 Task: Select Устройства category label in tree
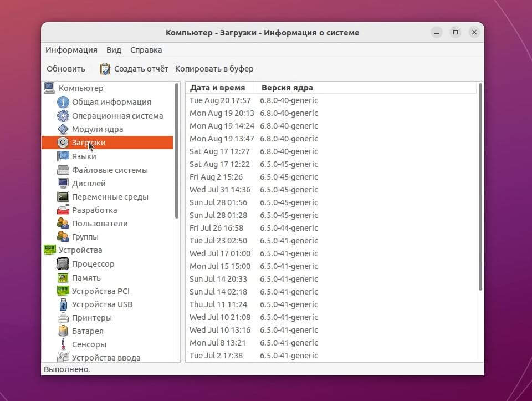coord(80,250)
